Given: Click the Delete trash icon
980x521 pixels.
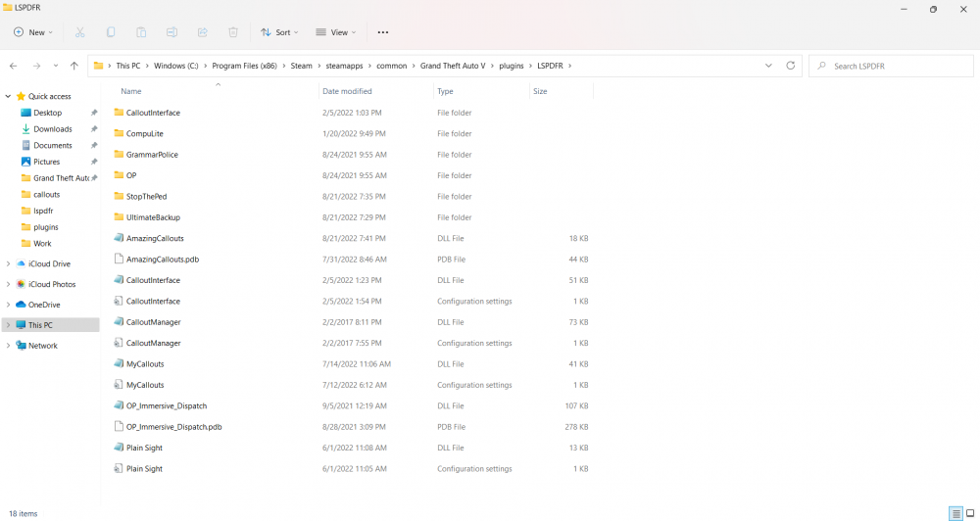Looking at the screenshot, I should coord(233,32).
